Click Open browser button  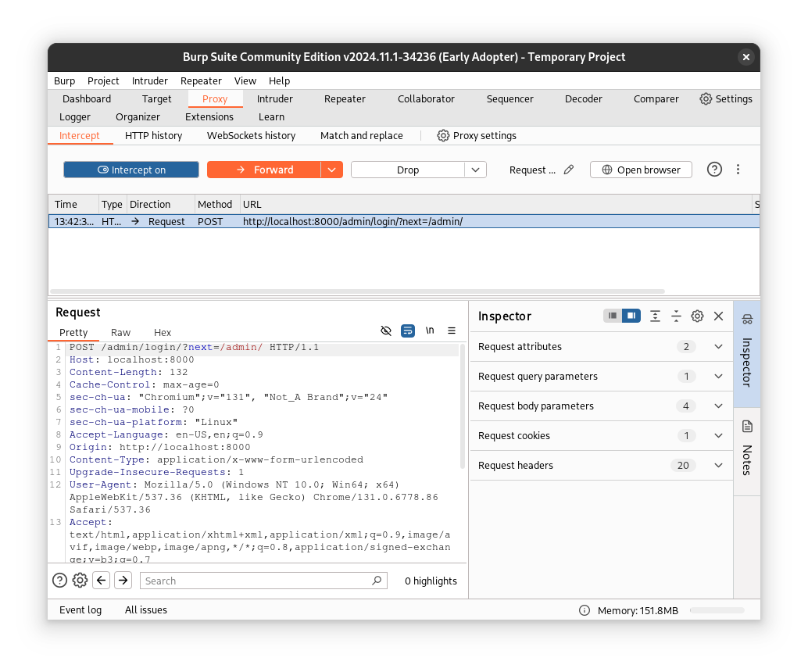point(641,170)
